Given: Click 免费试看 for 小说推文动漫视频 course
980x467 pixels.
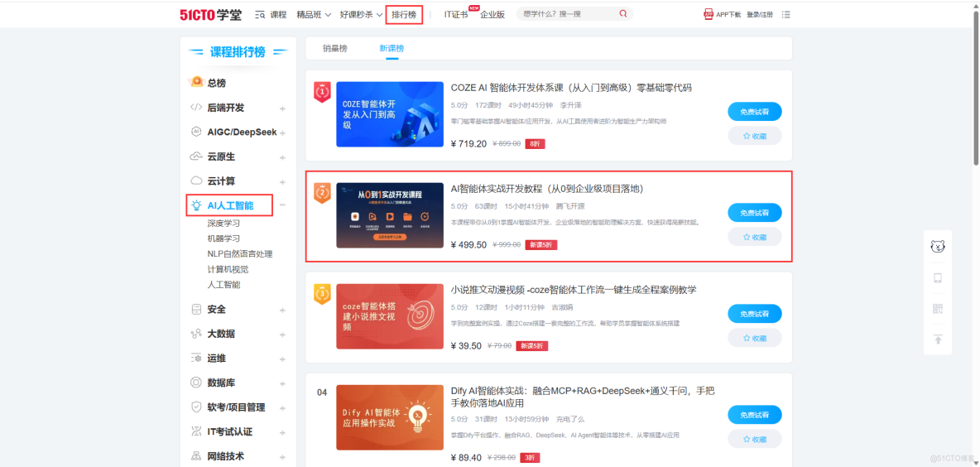Looking at the screenshot, I should [754, 314].
